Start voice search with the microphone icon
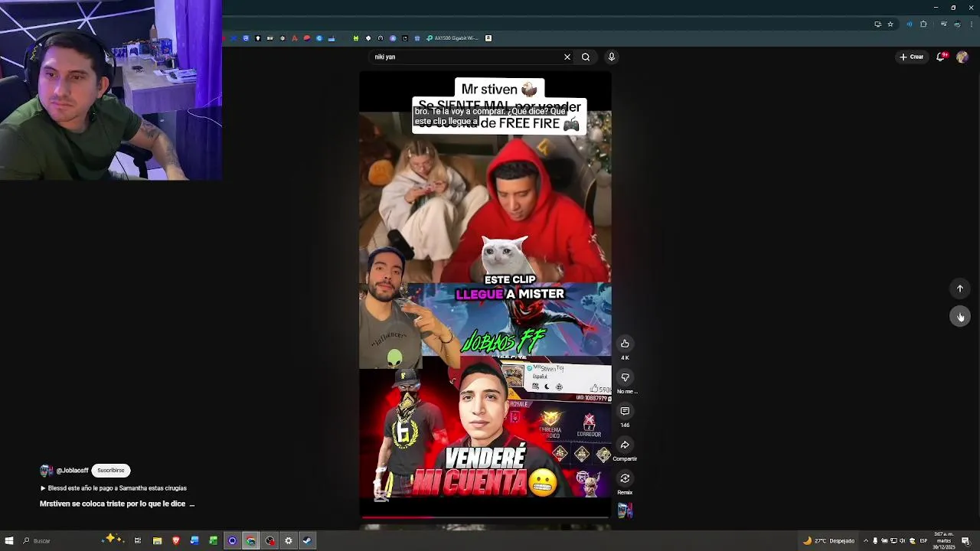The height and width of the screenshot is (551, 980). pos(611,57)
